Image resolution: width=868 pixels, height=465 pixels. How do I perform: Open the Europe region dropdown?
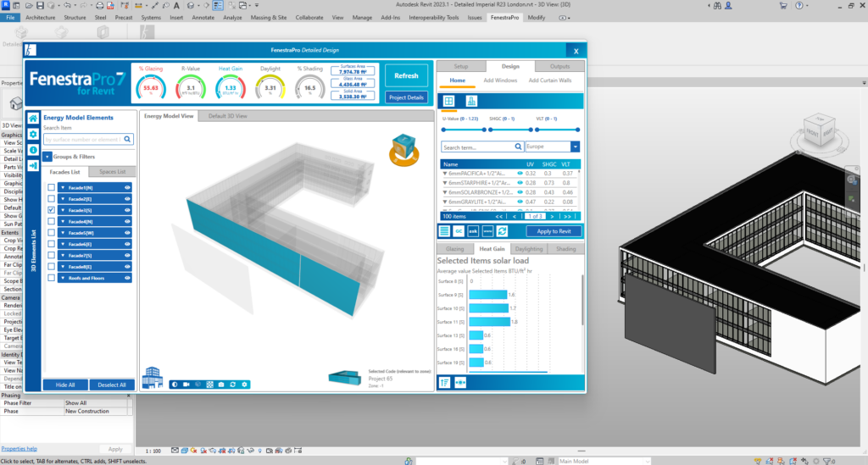pos(576,147)
